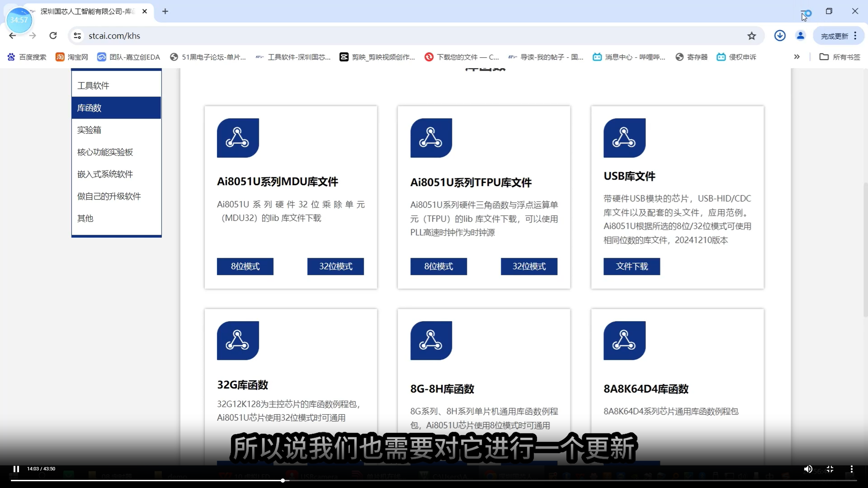Select 工具软件 in the sidebar menu
Screen dimensions: 868x488
click(94, 85)
